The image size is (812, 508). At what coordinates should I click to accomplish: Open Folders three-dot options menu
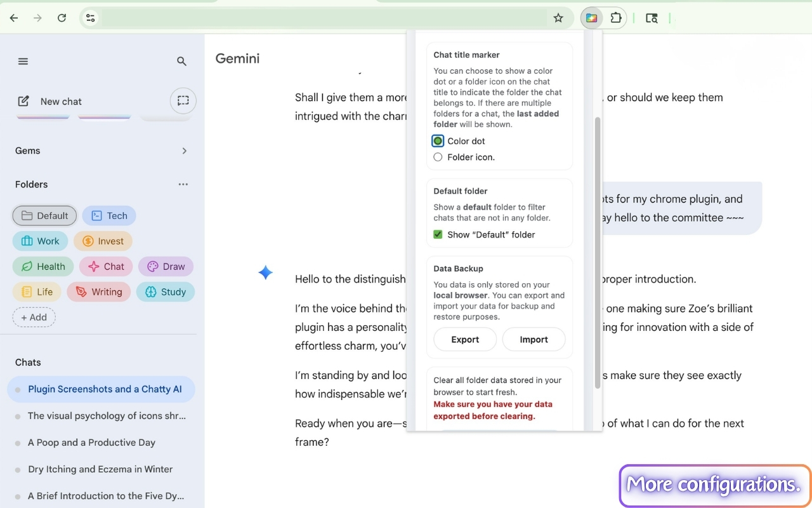point(183,184)
